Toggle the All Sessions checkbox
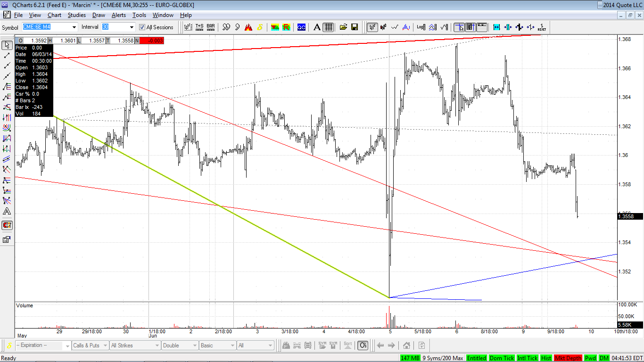Image resolution: width=644 pixels, height=362 pixels. point(142,27)
